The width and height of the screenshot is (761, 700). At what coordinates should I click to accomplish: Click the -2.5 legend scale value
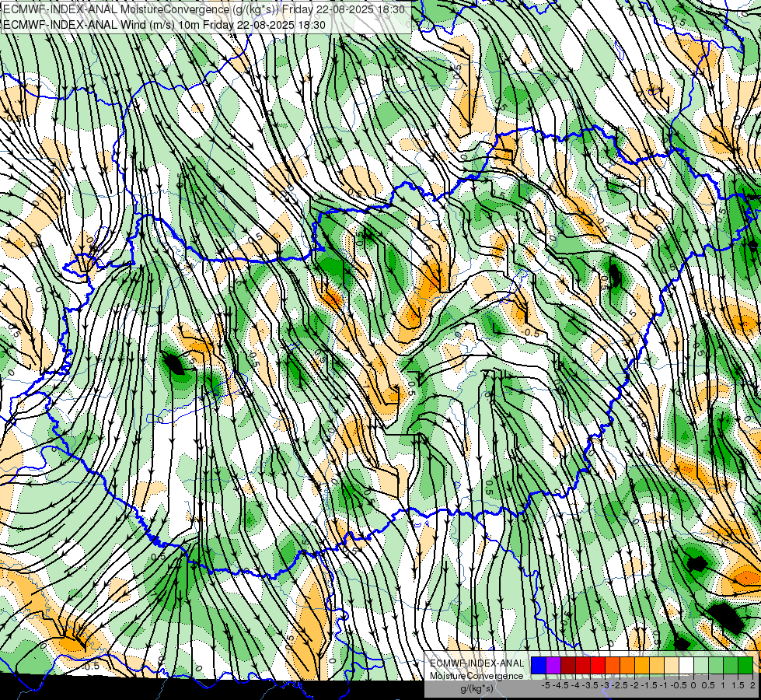tap(620, 685)
